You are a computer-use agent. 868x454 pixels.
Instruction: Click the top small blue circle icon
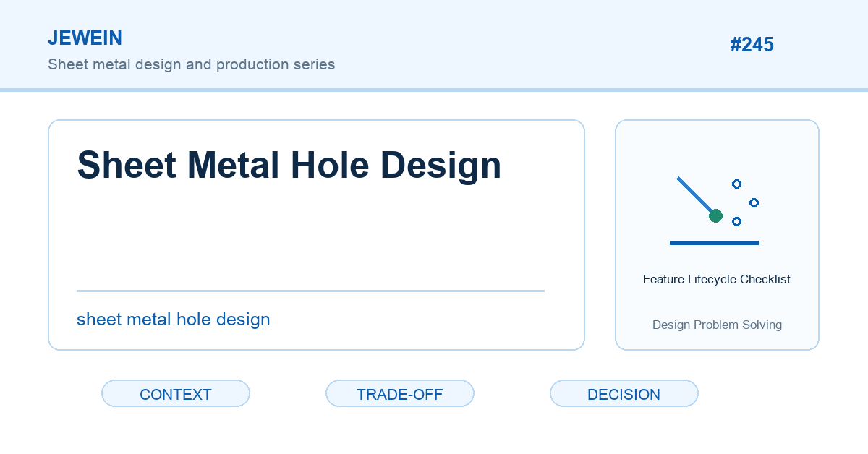(x=736, y=184)
